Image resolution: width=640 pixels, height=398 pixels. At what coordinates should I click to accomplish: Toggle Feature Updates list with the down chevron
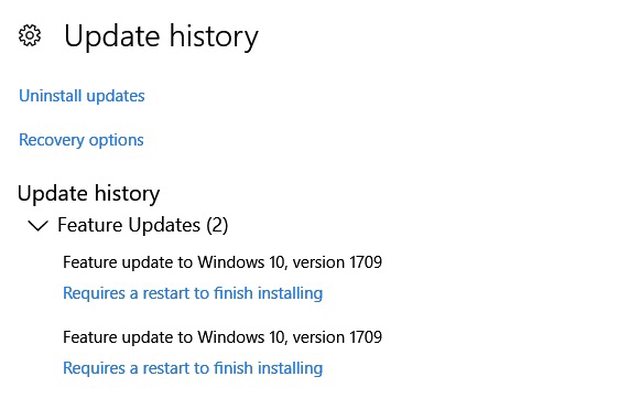tap(38, 225)
